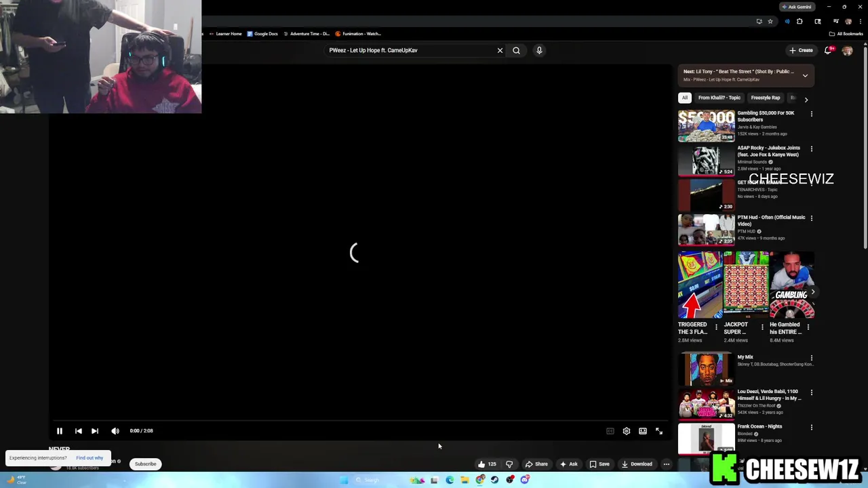868x488 pixels.
Task: Open Chrome's three-dot menu
Action: (x=859, y=22)
